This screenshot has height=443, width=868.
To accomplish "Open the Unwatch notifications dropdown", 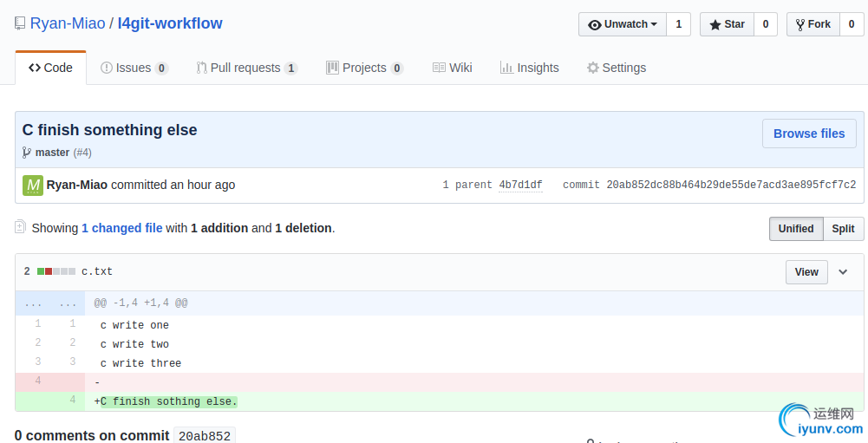I will (622, 24).
